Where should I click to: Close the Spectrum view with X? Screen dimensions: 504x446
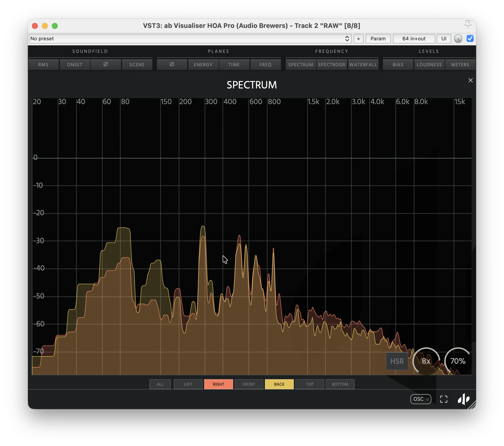click(x=470, y=80)
